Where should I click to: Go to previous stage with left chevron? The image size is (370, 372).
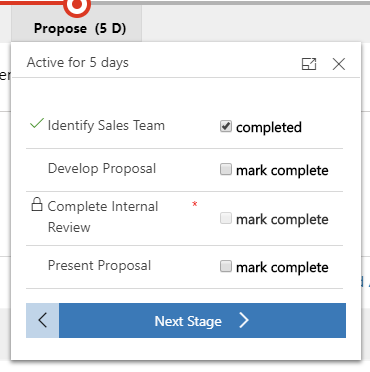click(43, 320)
